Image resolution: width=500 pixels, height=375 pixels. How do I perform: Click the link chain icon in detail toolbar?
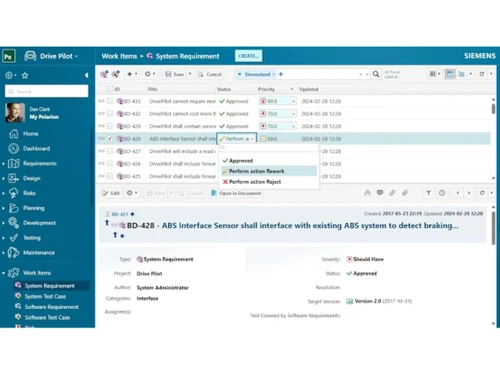coord(392,193)
